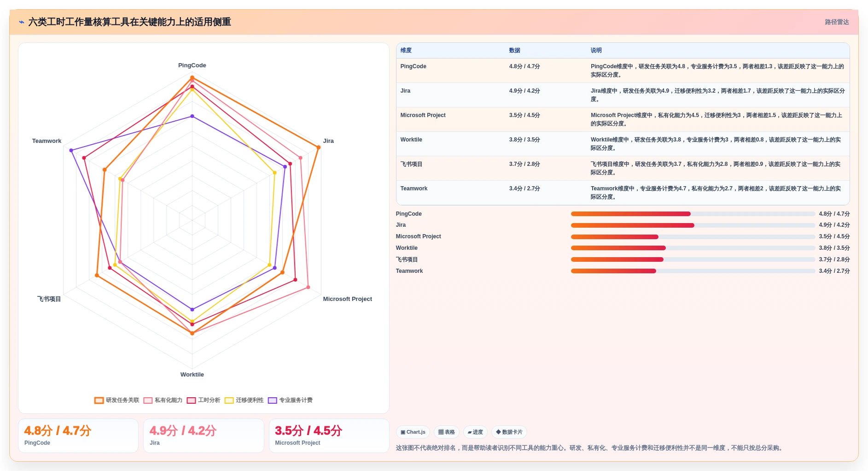Toggle the 迁移便利性 legend series
This screenshot has width=868, height=471.
pyautogui.click(x=244, y=400)
